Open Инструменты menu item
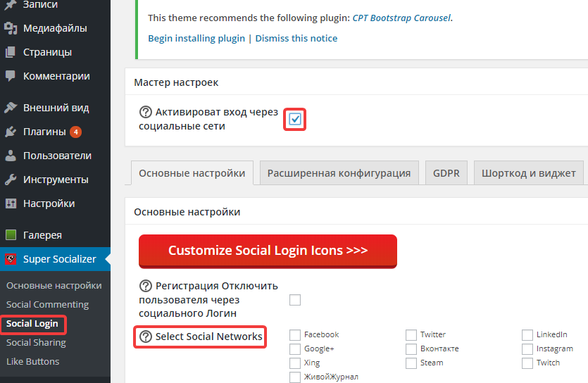Viewport: 588px width, 383px height. pos(55,180)
